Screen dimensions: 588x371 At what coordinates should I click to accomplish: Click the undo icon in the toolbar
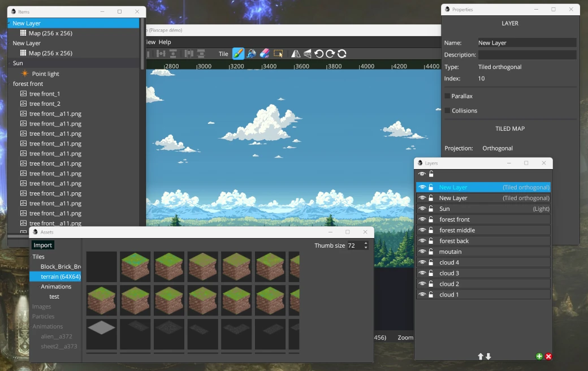(x=319, y=53)
